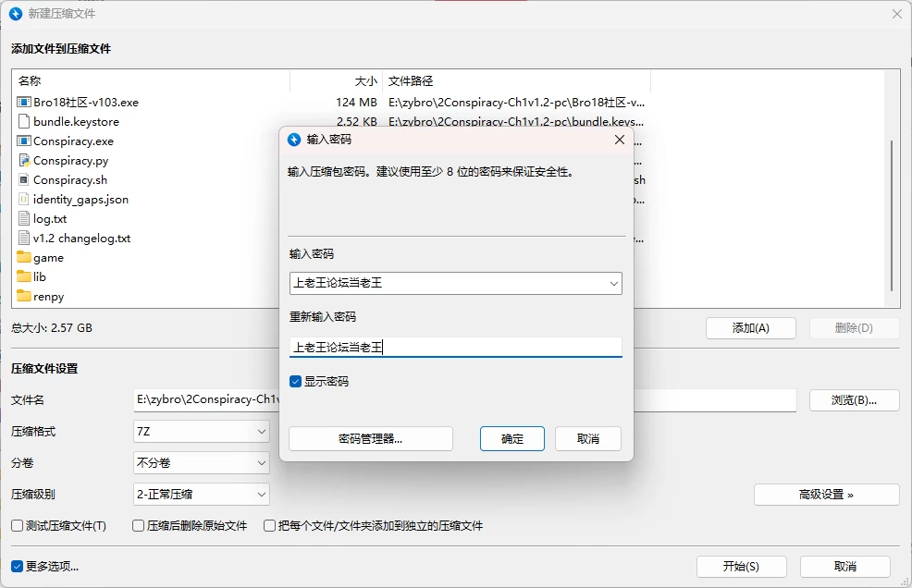Click the 文件路径 column header

coord(516,80)
